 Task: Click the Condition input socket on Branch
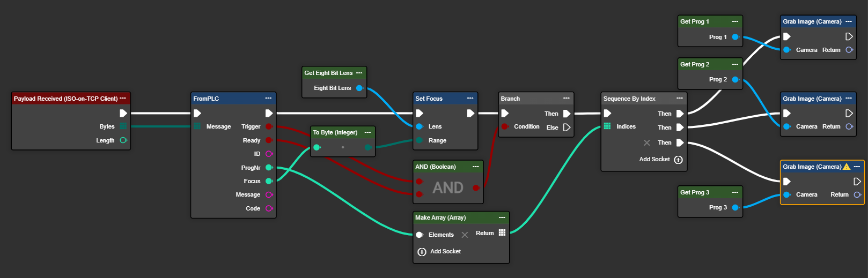point(505,126)
